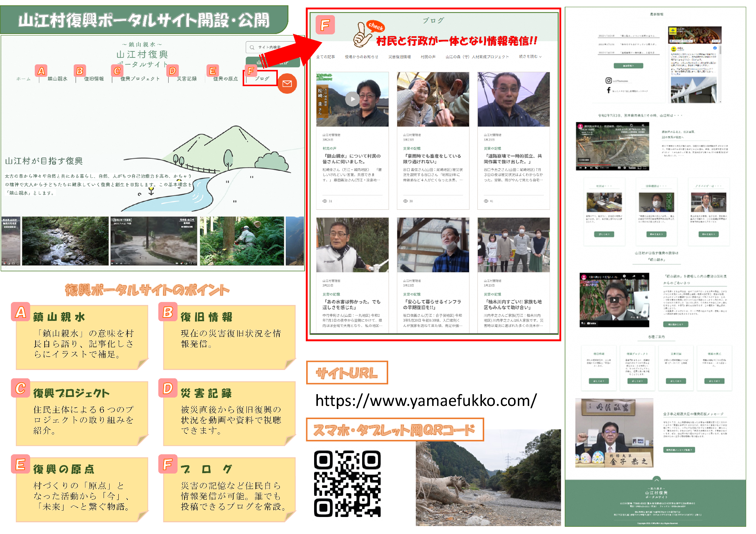Open blog post 「あの水害は怖かった。でも逞しさを感じた」
Viewport: 756px width, 534px height.
[352, 305]
